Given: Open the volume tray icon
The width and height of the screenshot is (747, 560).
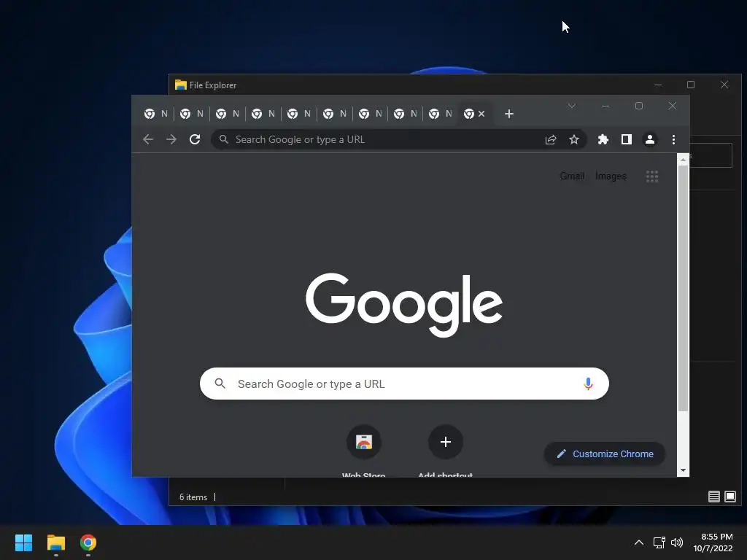Looking at the screenshot, I should [x=677, y=542].
